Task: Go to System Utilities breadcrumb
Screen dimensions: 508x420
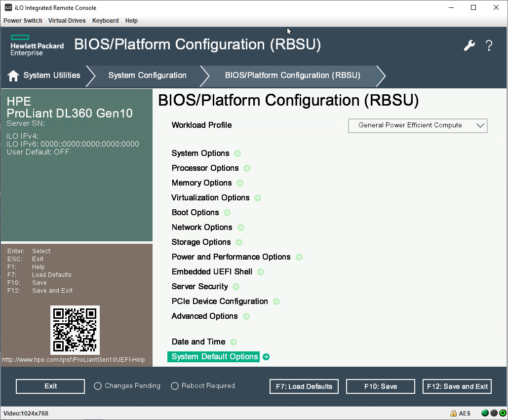Action: tap(52, 76)
